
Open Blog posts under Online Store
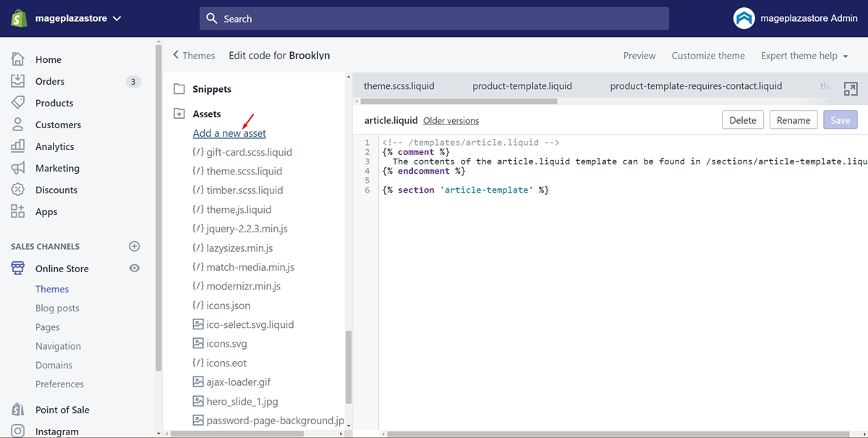click(x=57, y=308)
